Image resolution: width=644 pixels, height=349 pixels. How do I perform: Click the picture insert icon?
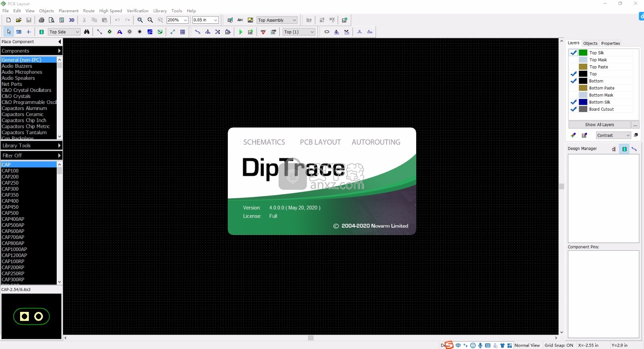coord(250,20)
